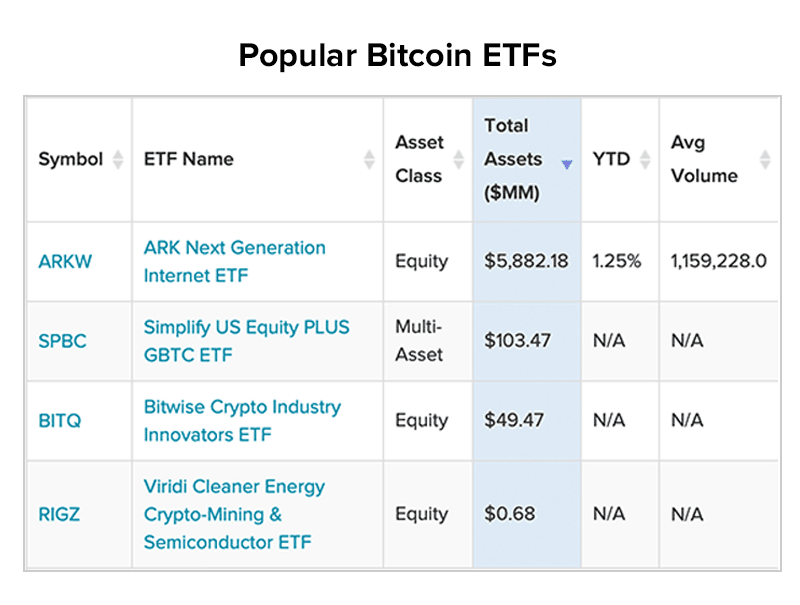Open Bitwise Crypto Industry Innovators ETF link

[x=242, y=421]
